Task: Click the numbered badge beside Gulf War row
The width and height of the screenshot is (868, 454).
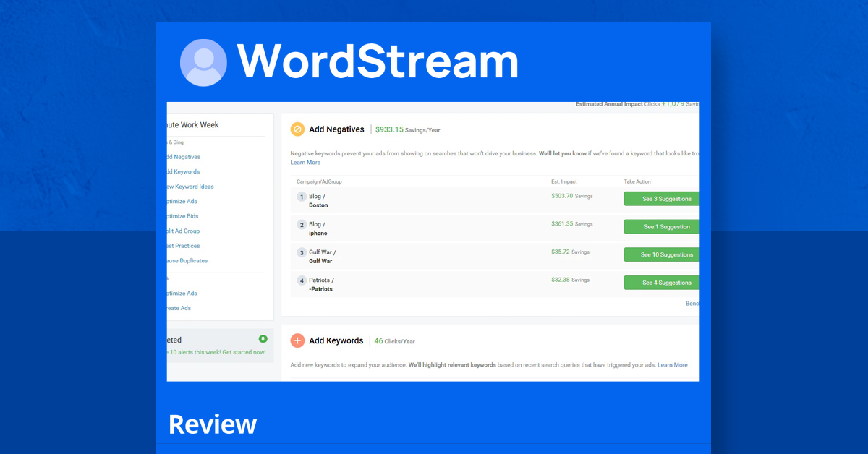Action: tap(302, 252)
